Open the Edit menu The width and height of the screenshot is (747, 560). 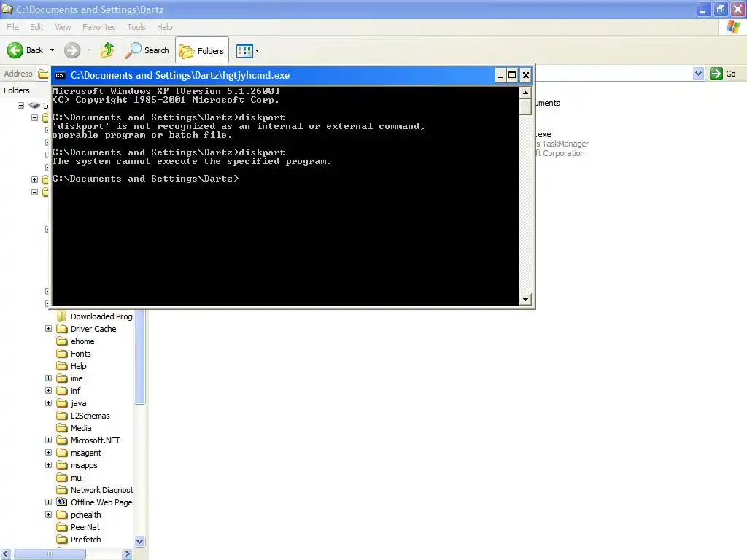click(x=36, y=27)
